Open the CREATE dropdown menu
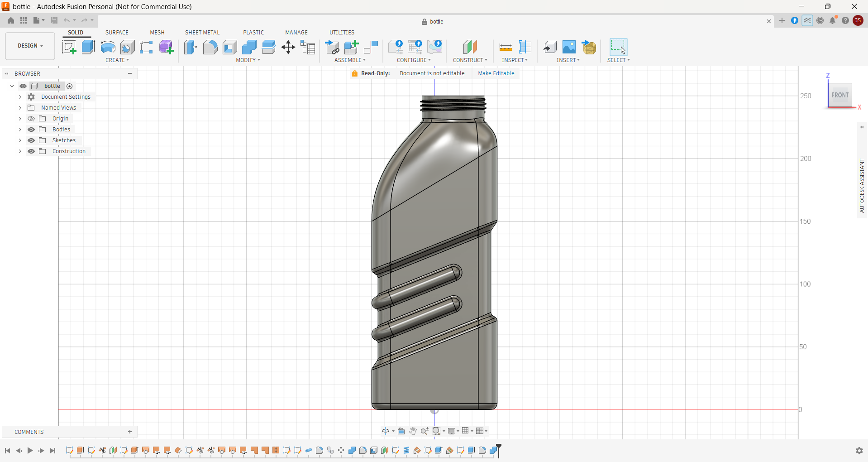The width and height of the screenshot is (868, 462). 117,60
